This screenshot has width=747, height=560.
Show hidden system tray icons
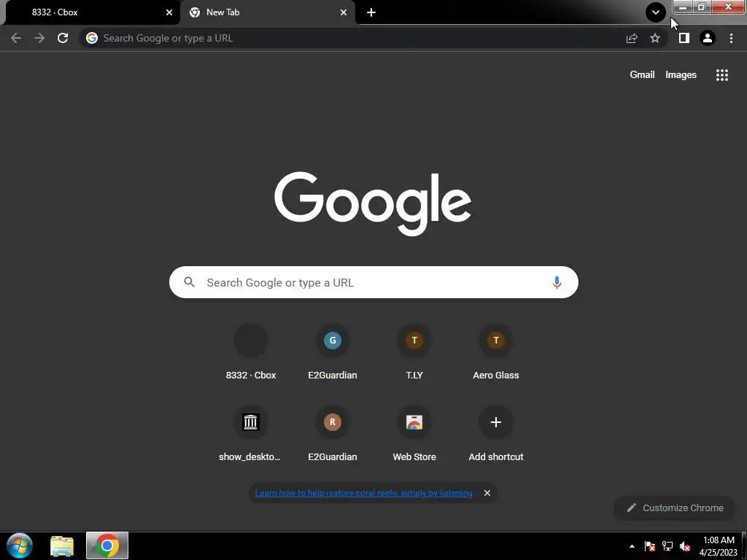click(632, 546)
